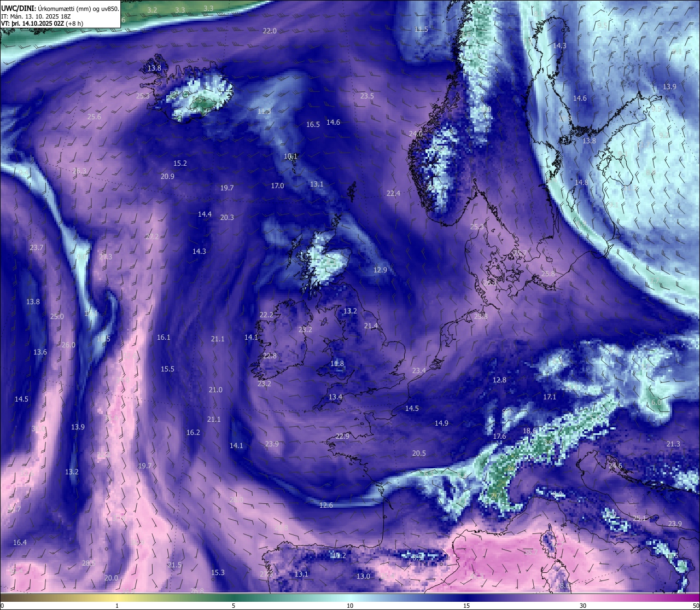Click the '15.2' map value
Viewport: 700px width, 610px height.
point(180,163)
